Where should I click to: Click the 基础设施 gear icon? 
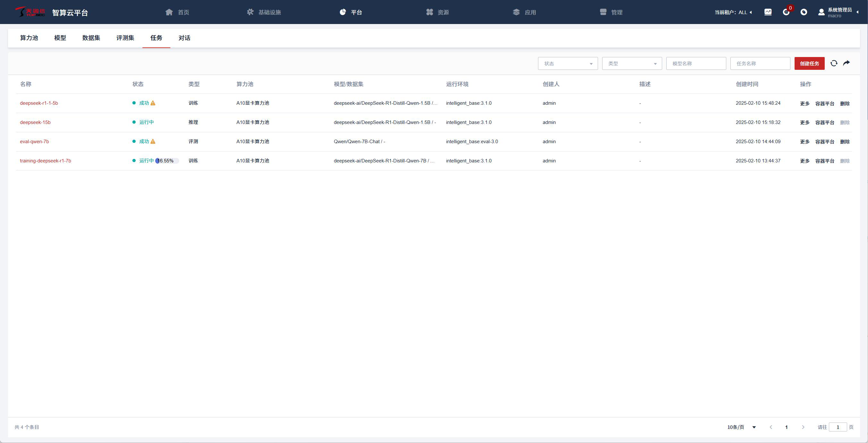(250, 12)
